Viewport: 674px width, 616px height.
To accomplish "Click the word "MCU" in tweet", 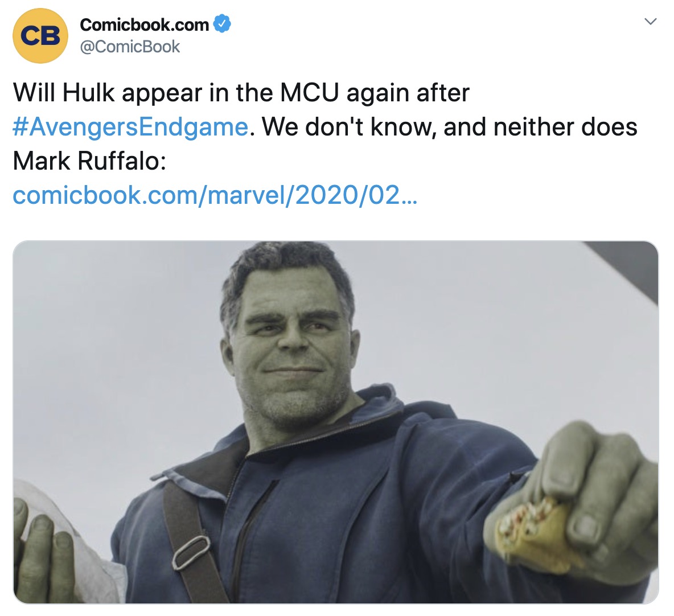I will [310, 93].
